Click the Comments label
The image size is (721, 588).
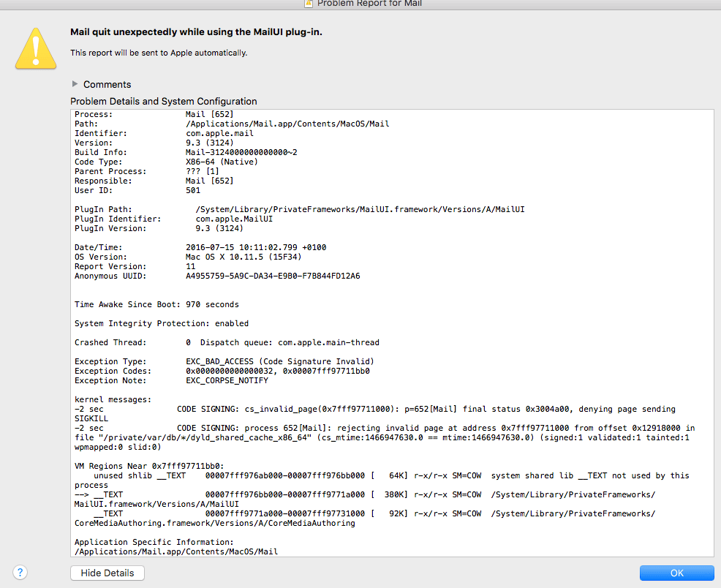pyautogui.click(x=107, y=85)
